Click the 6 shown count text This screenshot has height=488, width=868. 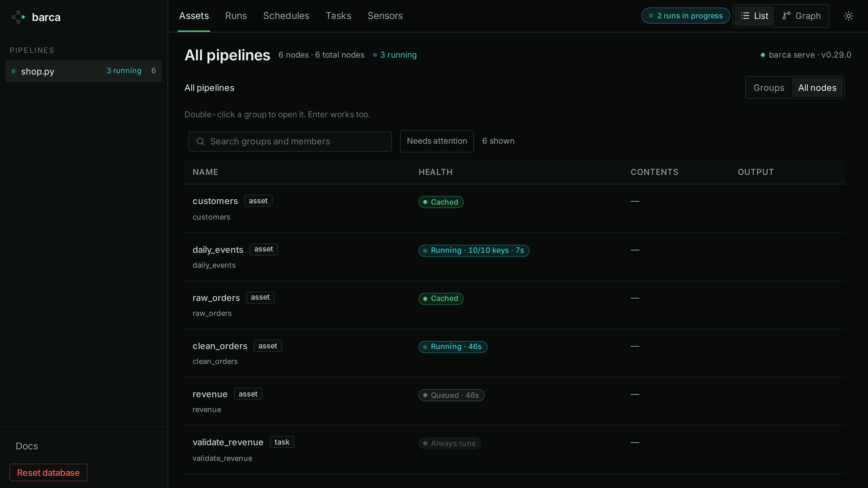(x=498, y=141)
